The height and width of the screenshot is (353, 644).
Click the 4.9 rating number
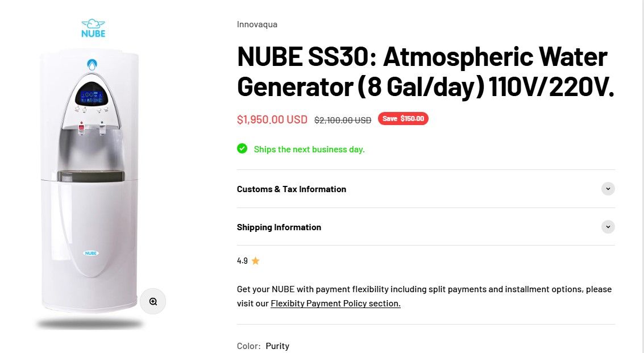pyautogui.click(x=242, y=261)
